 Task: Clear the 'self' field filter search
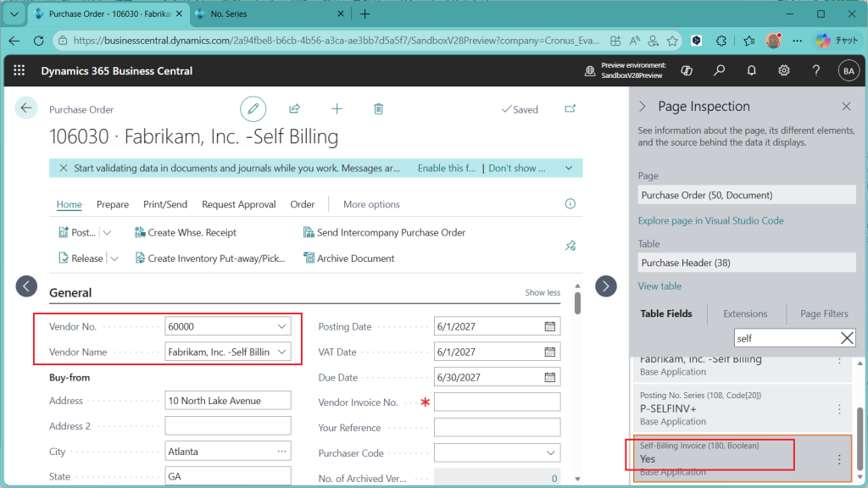847,338
